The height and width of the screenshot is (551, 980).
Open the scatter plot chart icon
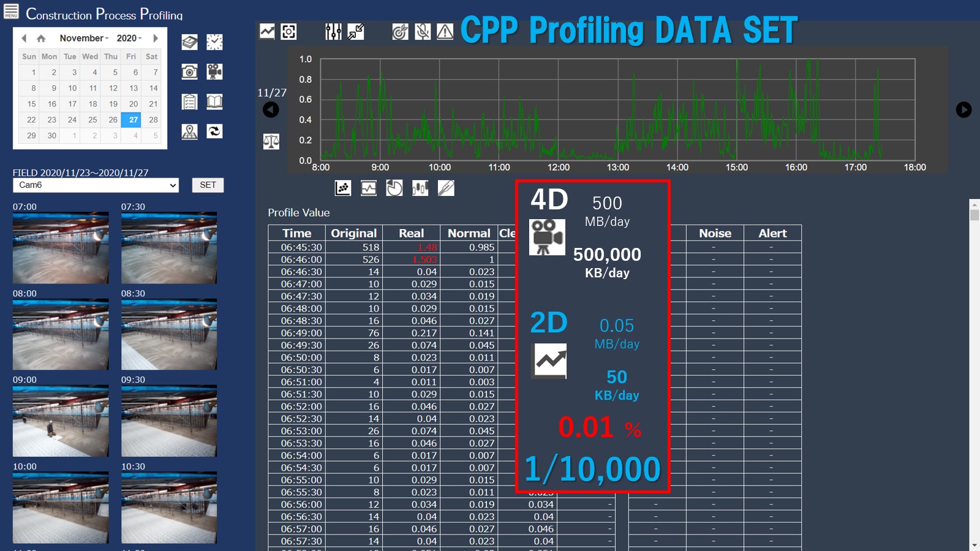click(343, 188)
